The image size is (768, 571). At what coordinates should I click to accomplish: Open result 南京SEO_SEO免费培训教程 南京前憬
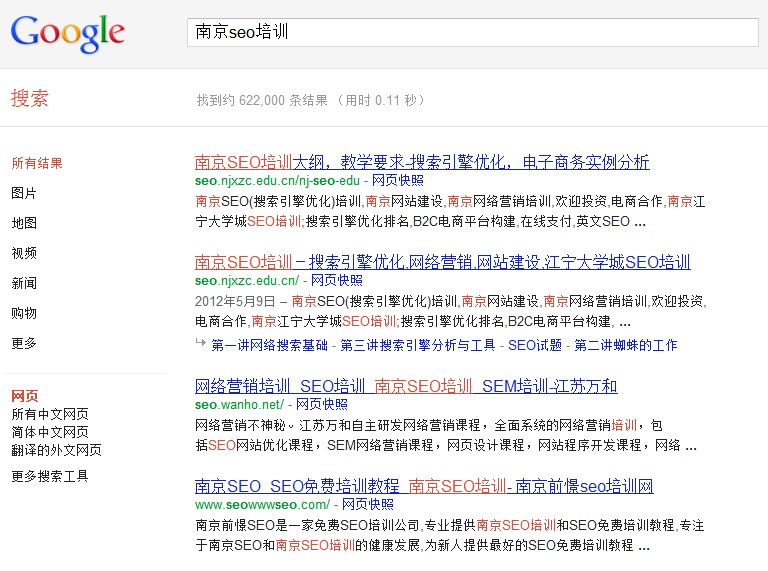[x=424, y=486]
